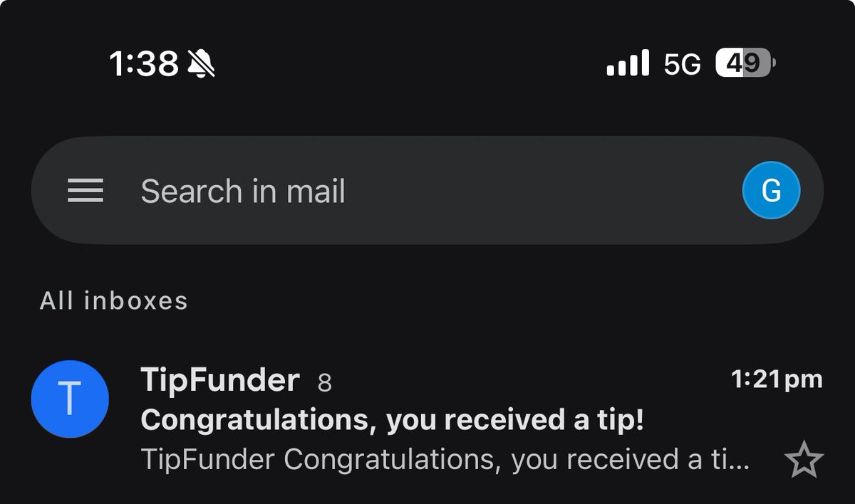Open the hamburger navigation menu
Image resolution: width=855 pixels, height=504 pixels.
[85, 191]
